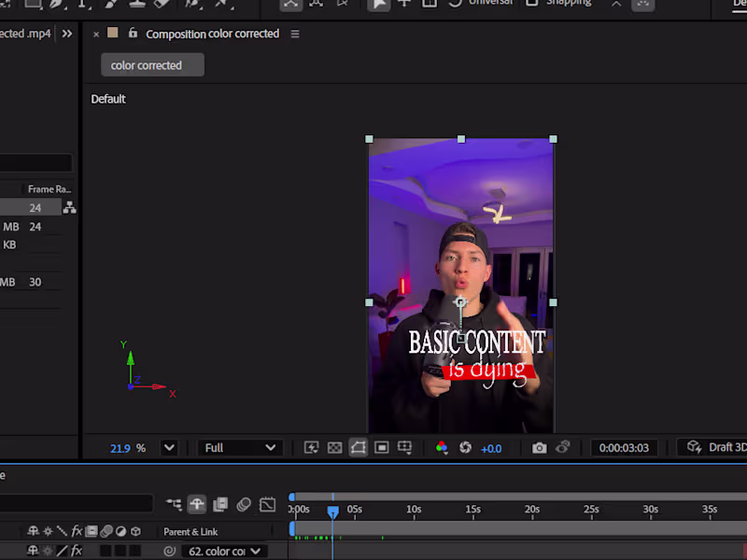This screenshot has height=560, width=747.
Task: Expand the parent layer dropdown '62. color cor'
Action: click(x=224, y=552)
